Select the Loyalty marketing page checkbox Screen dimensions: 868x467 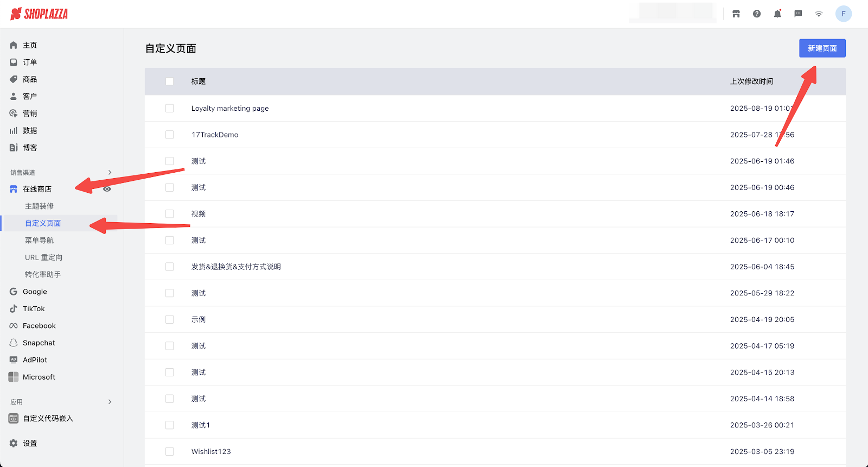pos(170,109)
